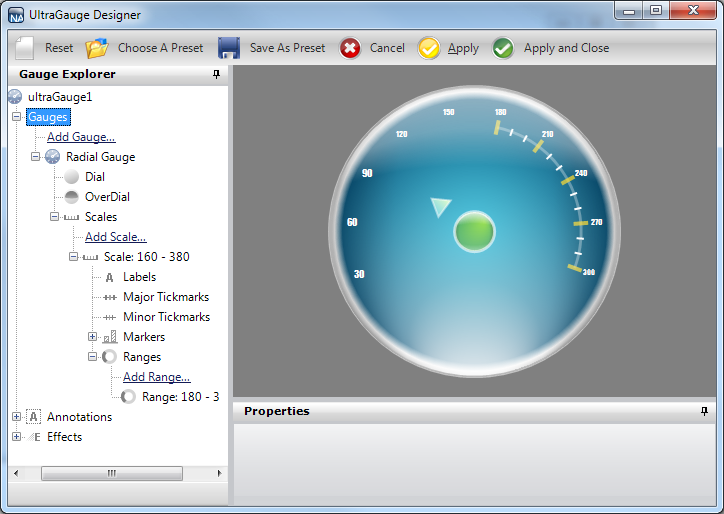
Task: Click the Reset document icon
Action: click(25, 48)
